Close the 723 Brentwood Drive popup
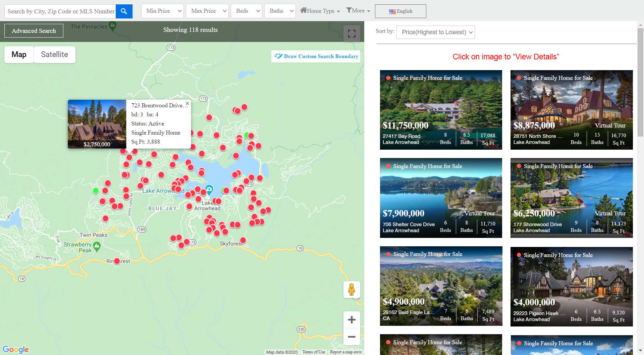The width and height of the screenshot is (644, 355). click(187, 104)
